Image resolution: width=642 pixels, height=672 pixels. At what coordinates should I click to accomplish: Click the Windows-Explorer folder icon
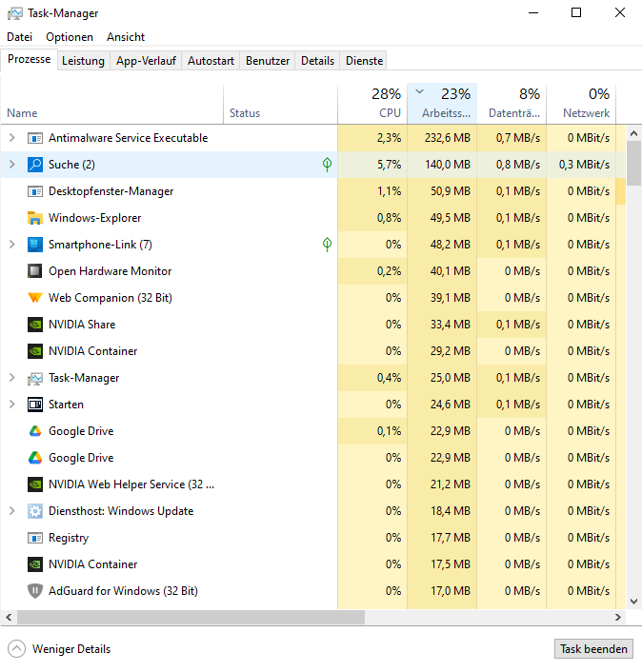[34, 218]
